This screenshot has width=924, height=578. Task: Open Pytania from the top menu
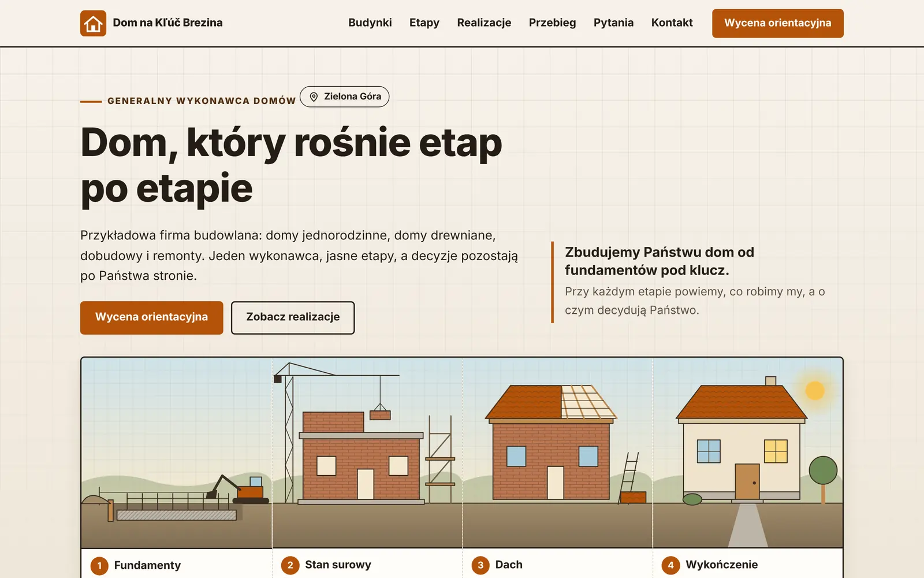pyautogui.click(x=613, y=23)
